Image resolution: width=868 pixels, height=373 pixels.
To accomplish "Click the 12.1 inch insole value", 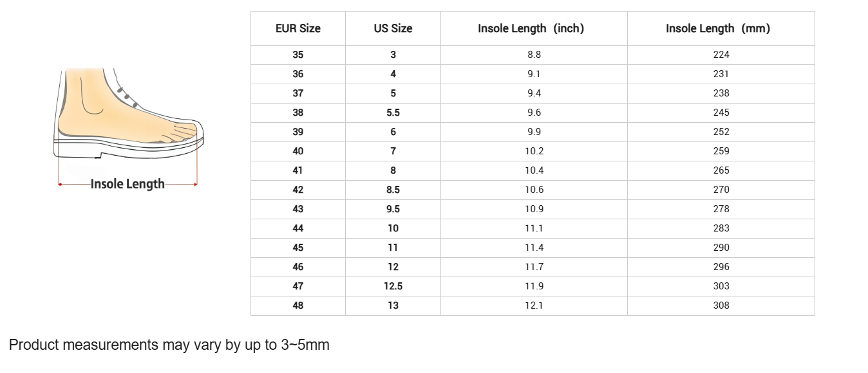I will (534, 305).
